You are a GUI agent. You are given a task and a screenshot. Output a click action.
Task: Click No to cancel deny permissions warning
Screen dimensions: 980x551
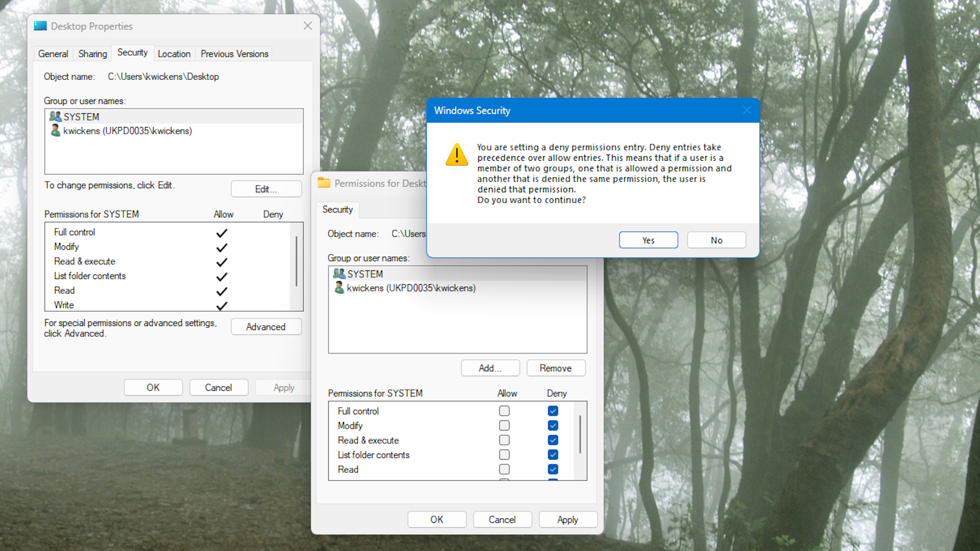tap(716, 239)
